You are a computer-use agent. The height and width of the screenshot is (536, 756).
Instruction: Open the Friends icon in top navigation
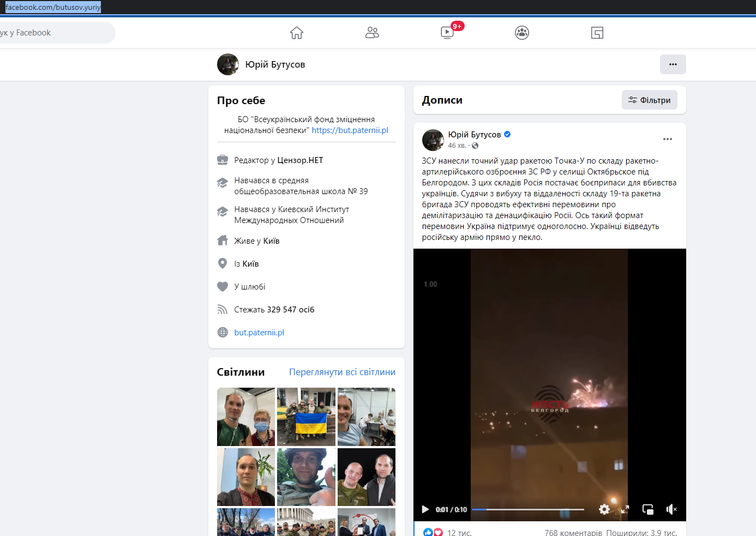[372, 33]
